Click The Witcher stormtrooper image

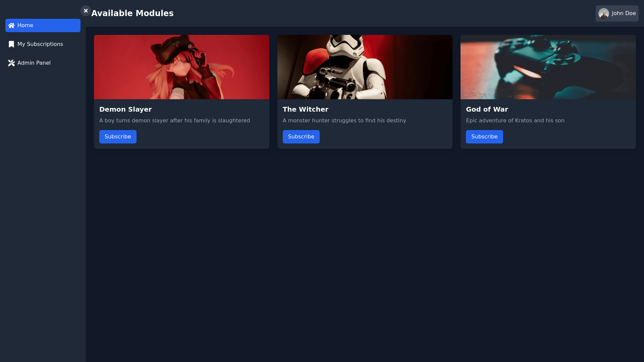point(365,67)
